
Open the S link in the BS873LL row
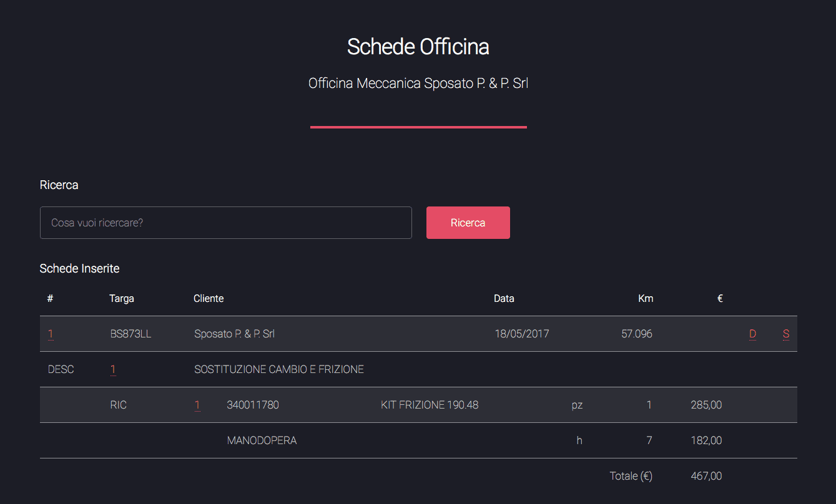[x=786, y=334]
